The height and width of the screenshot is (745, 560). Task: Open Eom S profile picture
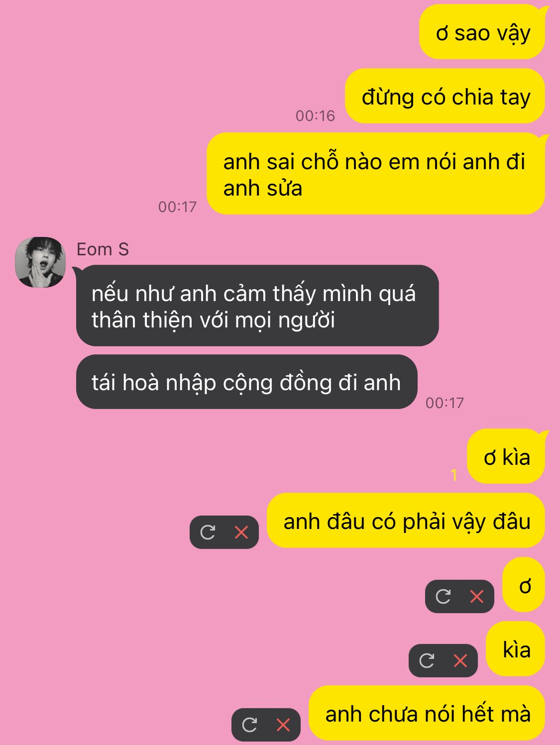[40, 262]
